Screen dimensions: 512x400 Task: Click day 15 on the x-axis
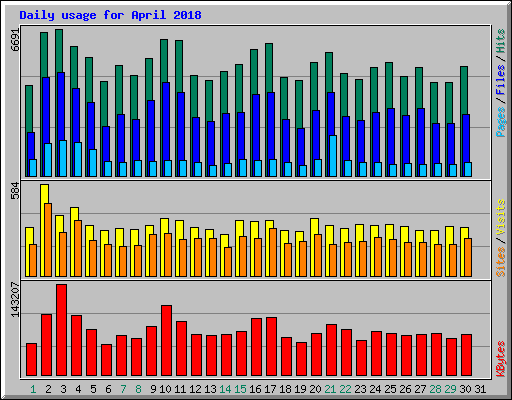pos(240,389)
